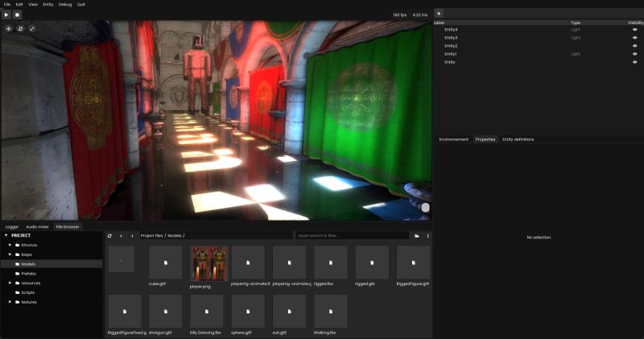The width and height of the screenshot is (644, 339).
Task: Select the translate gizmo tool in viewport
Action: tap(9, 29)
